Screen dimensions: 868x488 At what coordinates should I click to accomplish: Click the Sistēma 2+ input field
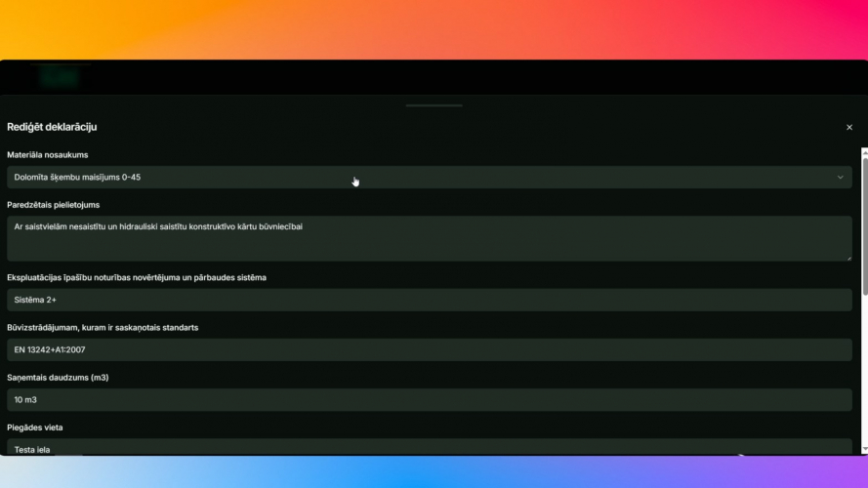click(x=429, y=300)
